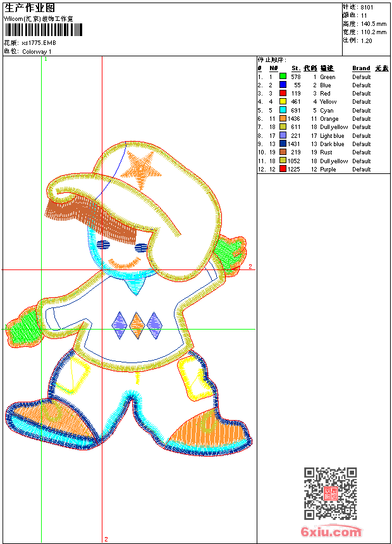Pick the Orange swatch beside 1436

click(x=283, y=118)
